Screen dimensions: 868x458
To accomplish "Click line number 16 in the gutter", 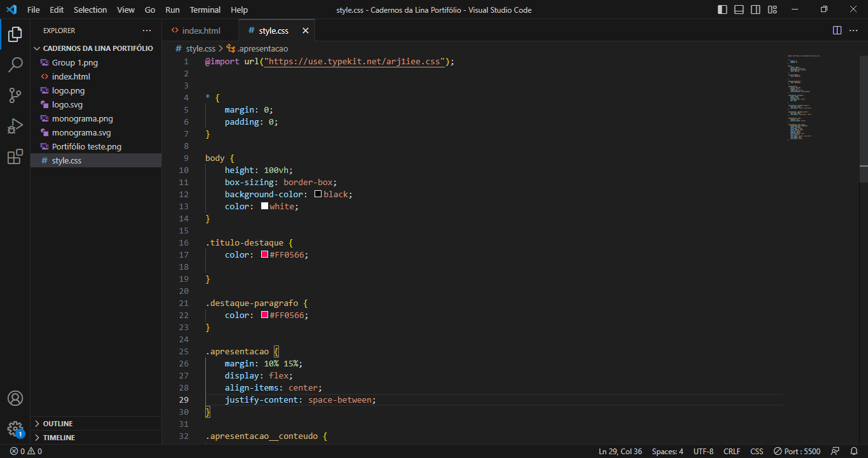I will click(x=184, y=242).
